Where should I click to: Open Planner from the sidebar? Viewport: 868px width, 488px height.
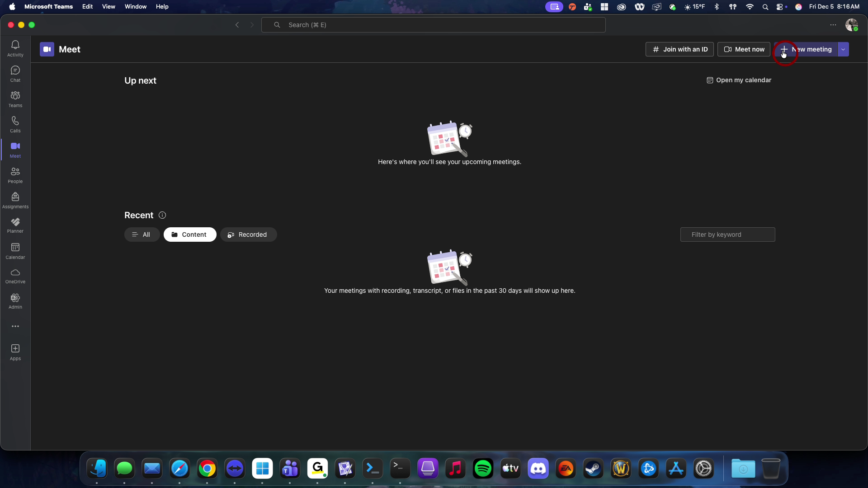[x=15, y=225]
